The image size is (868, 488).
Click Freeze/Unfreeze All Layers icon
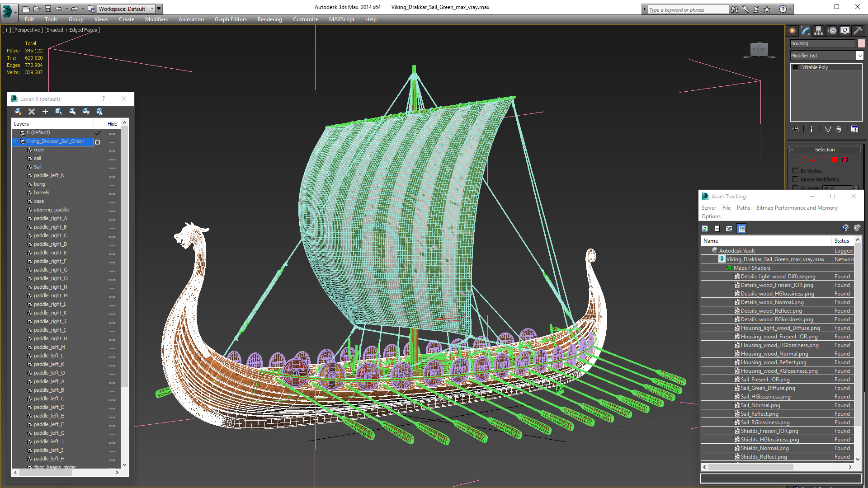click(99, 112)
